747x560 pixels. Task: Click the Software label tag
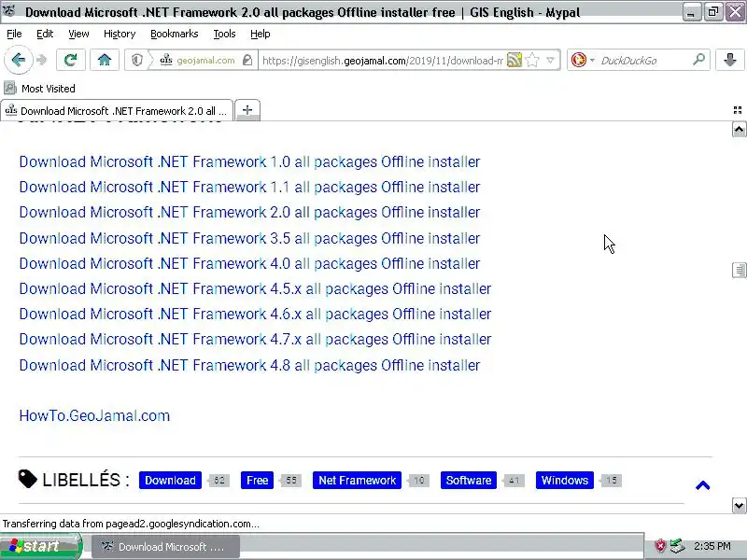469,480
